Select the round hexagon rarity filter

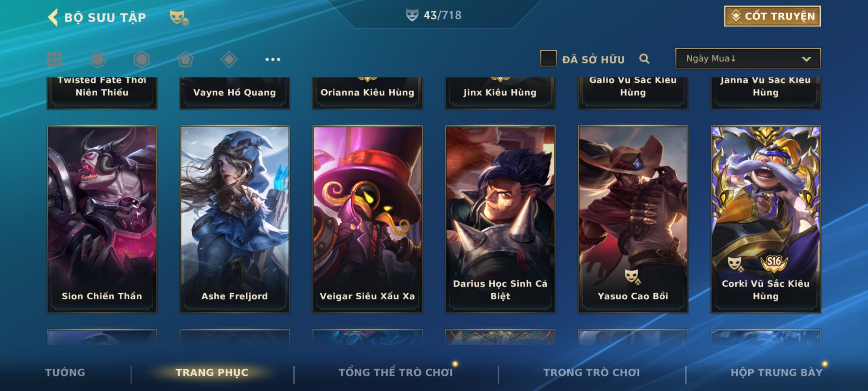pyautogui.click(x=98, y=59)
